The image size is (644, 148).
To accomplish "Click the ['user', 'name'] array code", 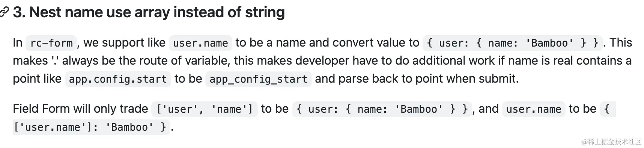I will (205, 109).
